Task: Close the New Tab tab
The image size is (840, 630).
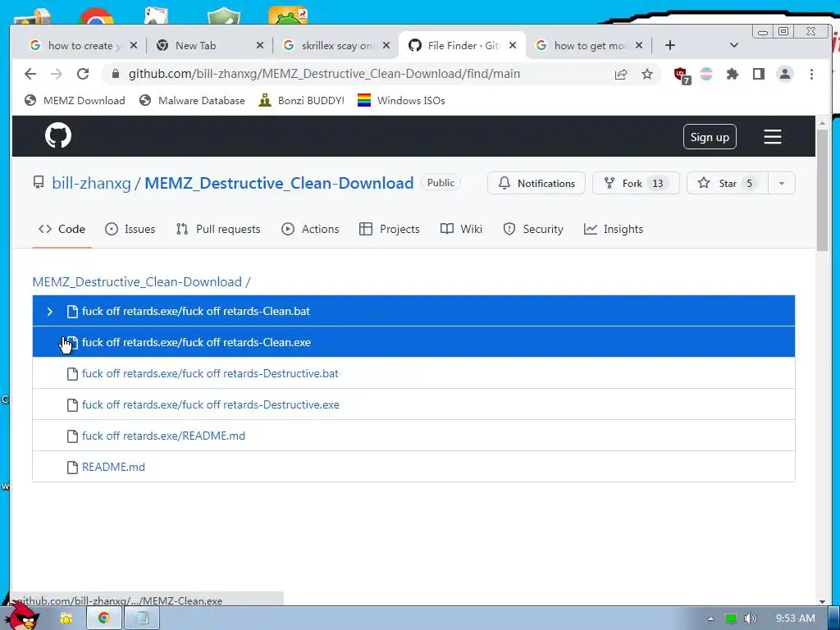Action: pos(260,46)
